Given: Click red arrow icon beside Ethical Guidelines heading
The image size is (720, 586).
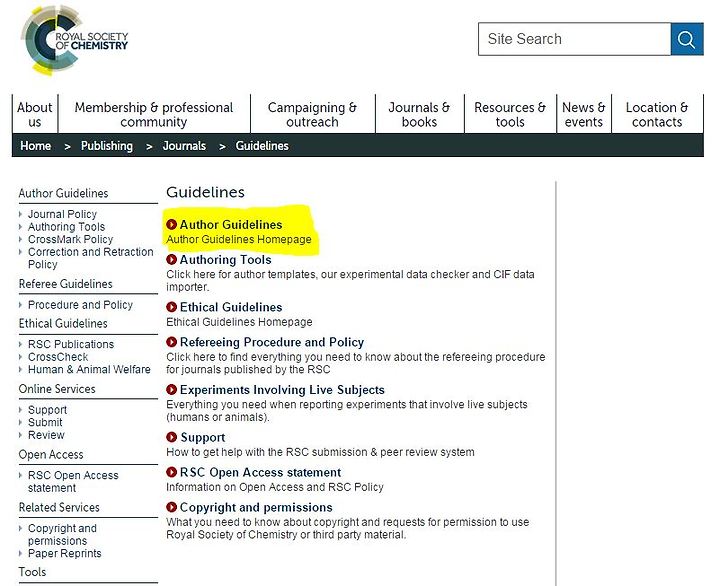Looking at the screenshot, I should coord(171,306).
